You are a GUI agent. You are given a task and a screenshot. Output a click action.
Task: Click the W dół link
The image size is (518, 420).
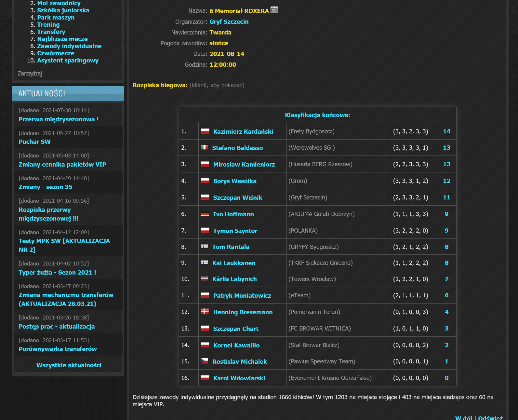[x=463, y=418]
